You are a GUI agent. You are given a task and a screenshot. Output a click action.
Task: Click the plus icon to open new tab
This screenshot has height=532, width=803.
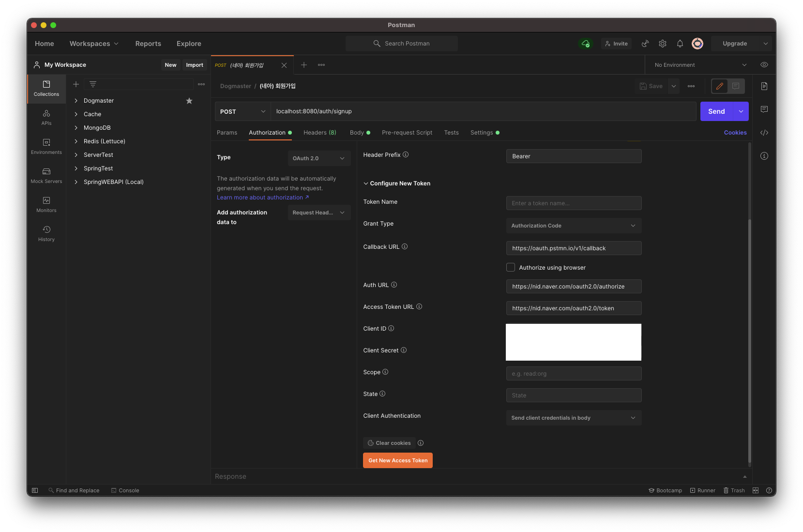coord(304,65)
